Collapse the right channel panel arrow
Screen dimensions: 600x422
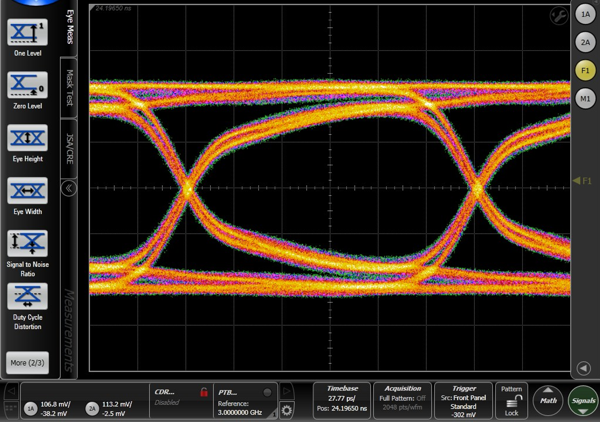pos(584,368)
